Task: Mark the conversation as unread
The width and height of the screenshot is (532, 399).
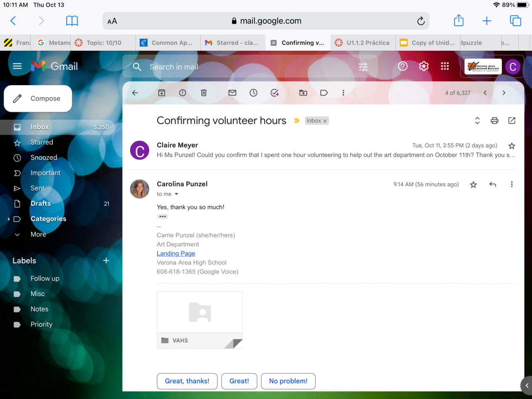Action: pyautogui.click(x=232, y=93)
